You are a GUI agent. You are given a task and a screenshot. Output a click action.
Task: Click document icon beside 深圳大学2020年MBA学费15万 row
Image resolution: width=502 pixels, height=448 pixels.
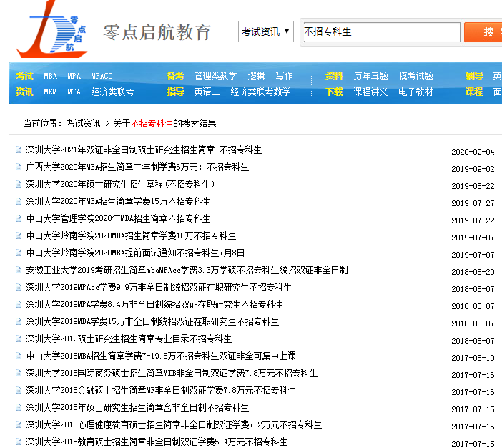pyautogui.click(x=19, y=201)
